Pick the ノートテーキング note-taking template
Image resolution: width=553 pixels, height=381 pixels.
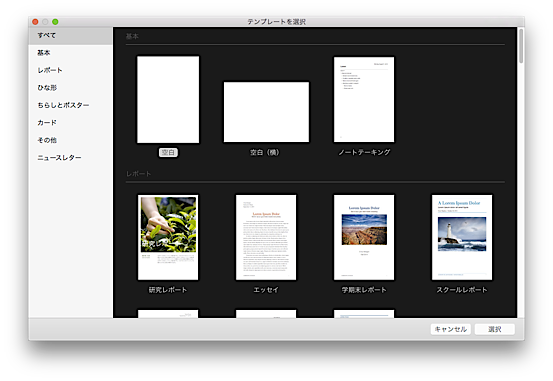(x=364, y=99)
